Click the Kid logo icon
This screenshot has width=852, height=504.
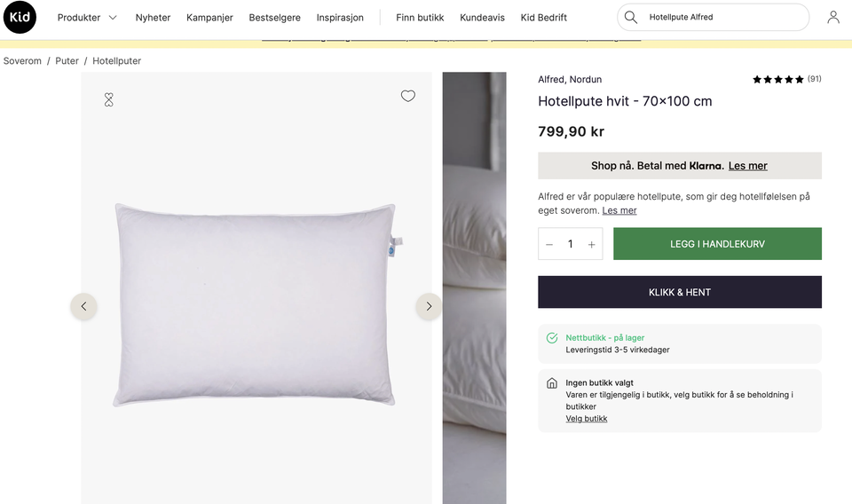pos(20,18)
